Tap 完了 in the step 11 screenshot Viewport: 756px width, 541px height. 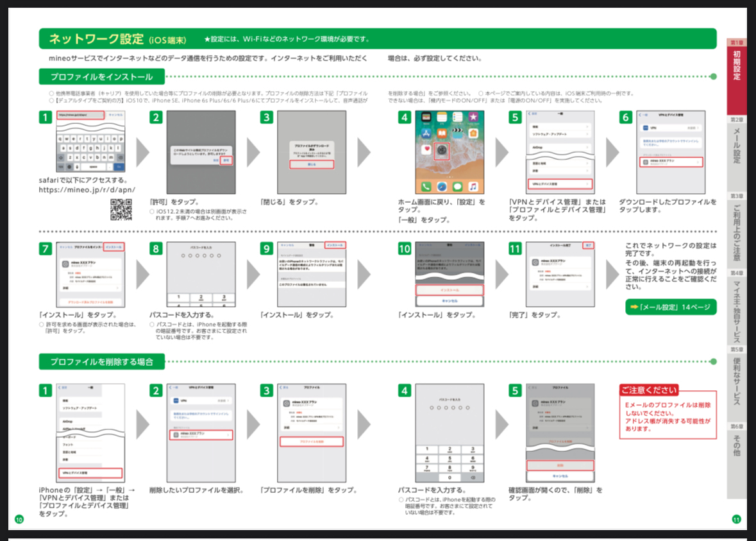(588, 246)
